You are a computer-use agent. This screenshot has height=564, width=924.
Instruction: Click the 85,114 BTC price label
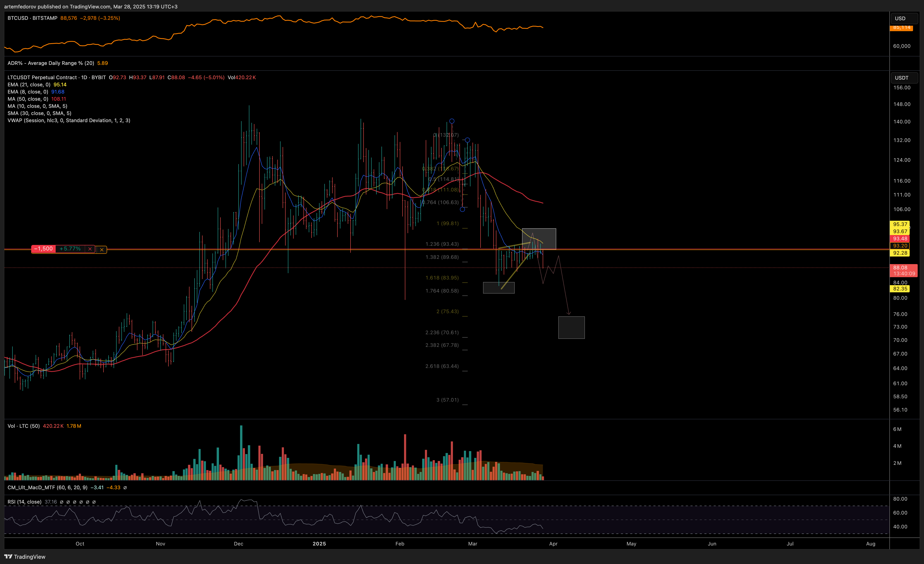click(901, 28)
